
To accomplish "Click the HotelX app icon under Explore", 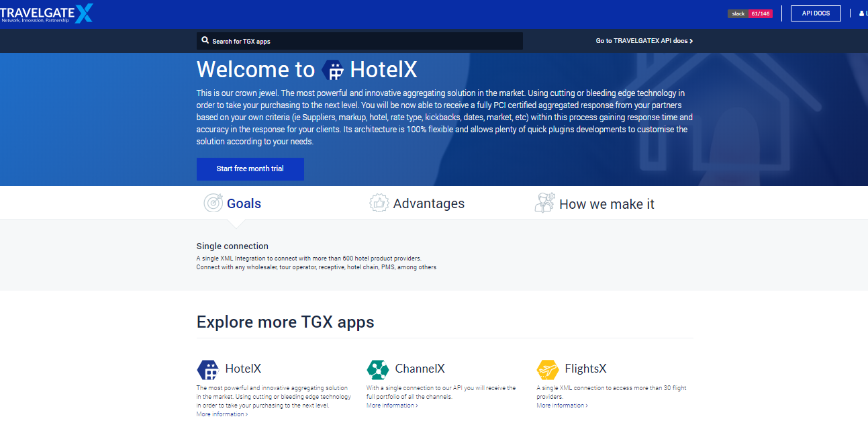I will tap(208, 369).
